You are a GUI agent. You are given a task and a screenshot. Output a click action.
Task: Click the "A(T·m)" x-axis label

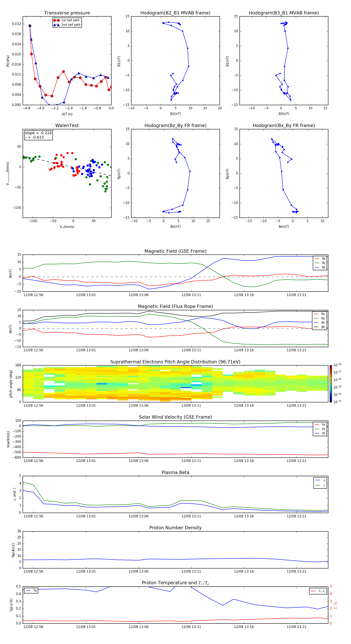pyautogui.click(x=67, y=114)
